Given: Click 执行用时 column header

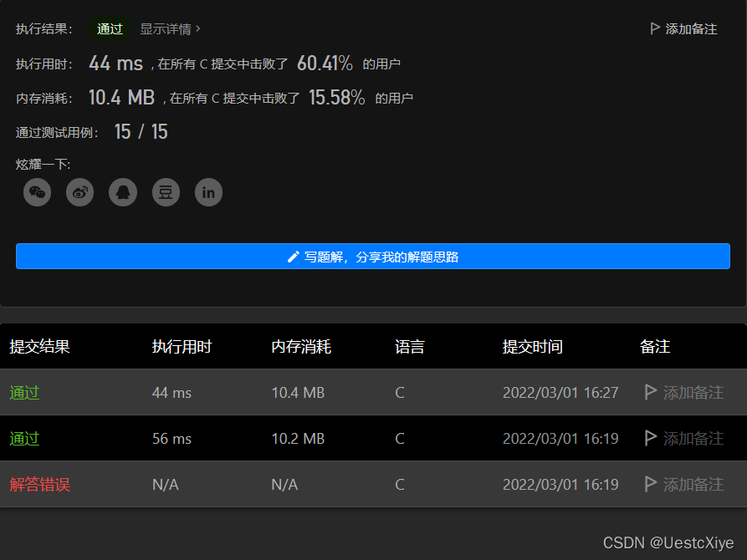Looking at the screenshot, I should coord(182,347).
